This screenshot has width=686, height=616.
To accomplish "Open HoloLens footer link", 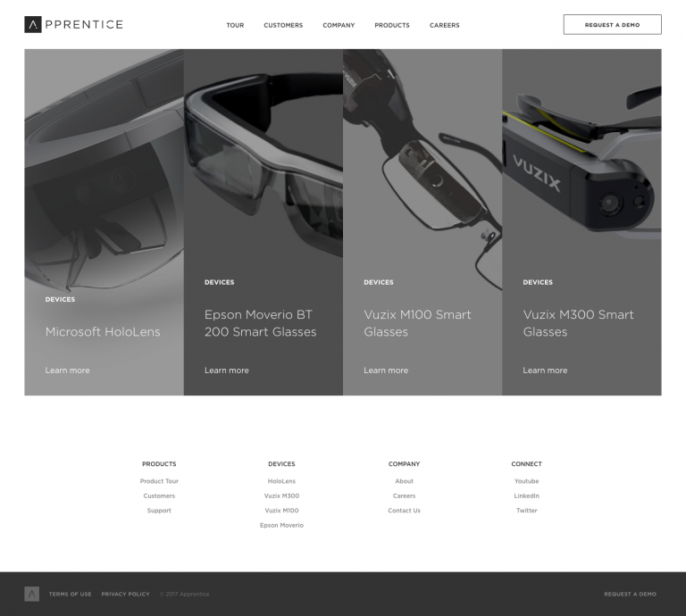I will click(281, 481).
